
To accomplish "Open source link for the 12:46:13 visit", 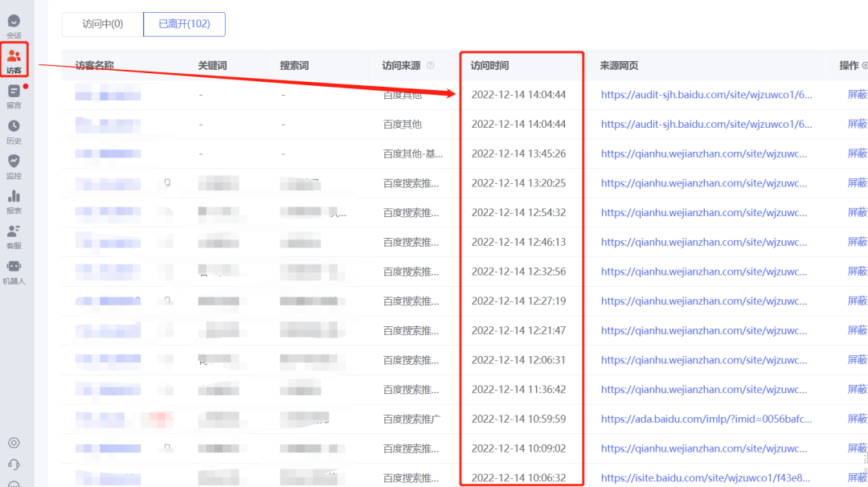I will [703, 242].
